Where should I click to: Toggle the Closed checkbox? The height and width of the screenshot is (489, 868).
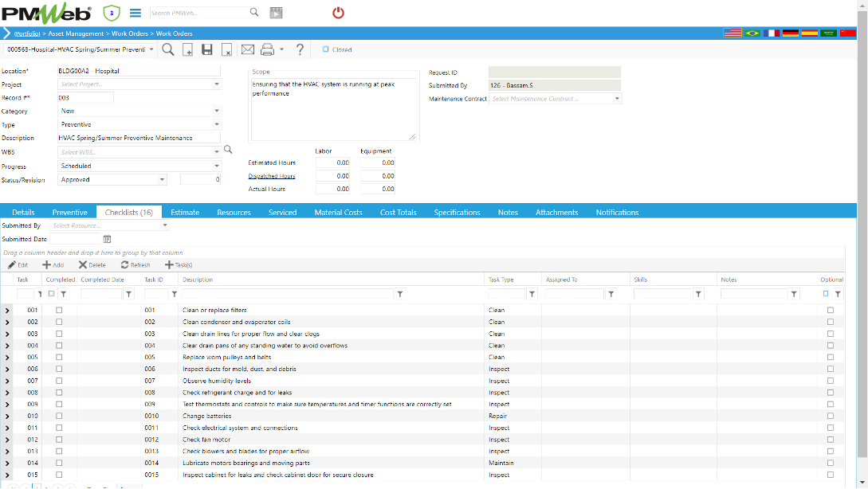[325, 49]
